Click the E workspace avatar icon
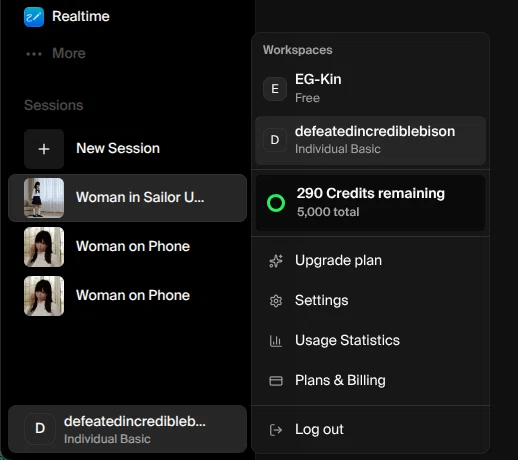 point(275,89)
